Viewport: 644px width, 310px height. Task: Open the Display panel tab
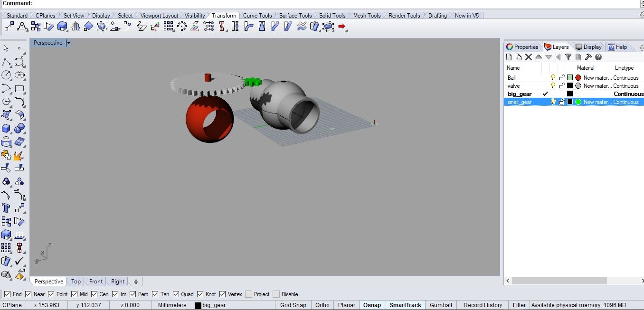click(x=588, y=47)
